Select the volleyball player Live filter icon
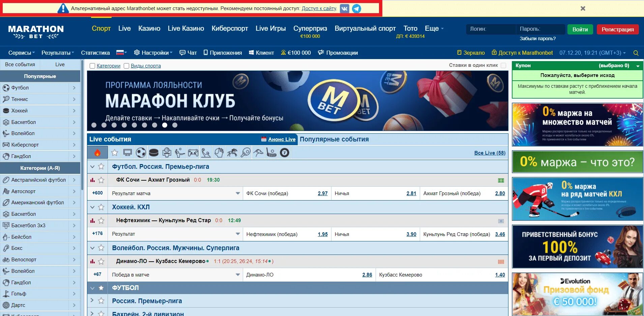 (x=180, y=153)
